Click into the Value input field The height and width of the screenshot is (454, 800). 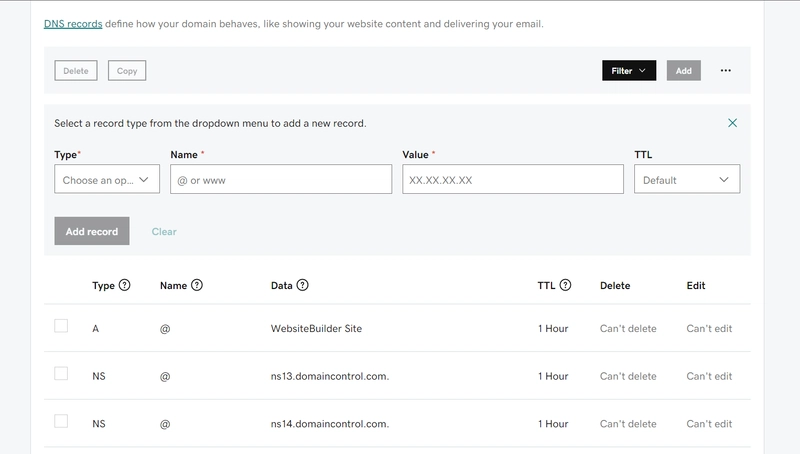coord(512,180)
